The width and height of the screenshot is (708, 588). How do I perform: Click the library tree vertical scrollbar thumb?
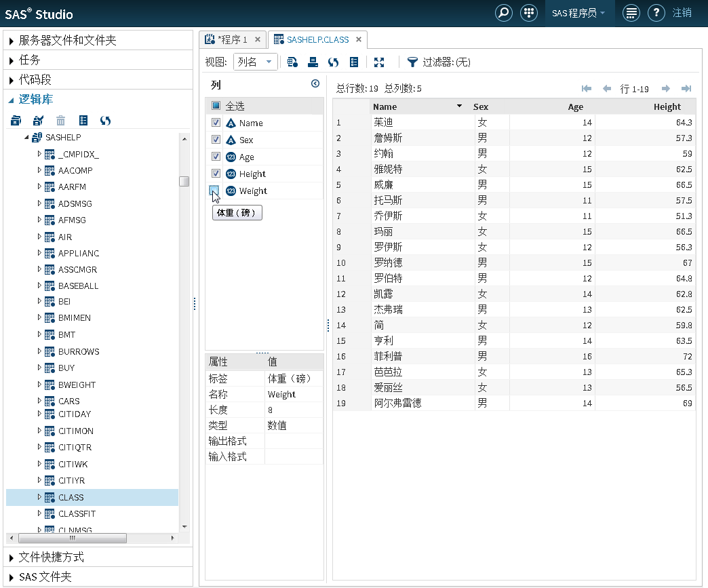pos(184,181)
